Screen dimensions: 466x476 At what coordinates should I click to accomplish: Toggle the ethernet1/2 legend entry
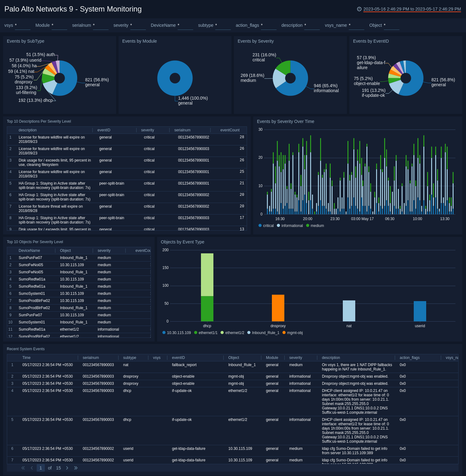click(233, 332)
